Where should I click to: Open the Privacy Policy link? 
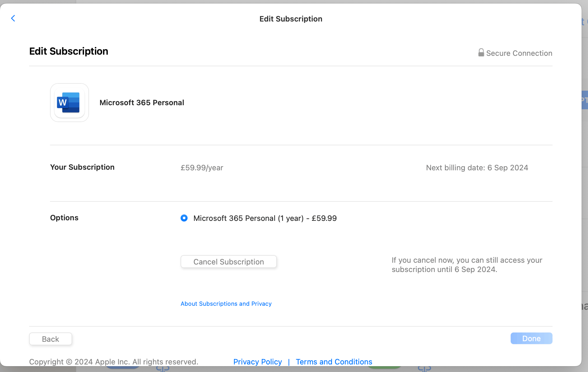tap(258, 362)
